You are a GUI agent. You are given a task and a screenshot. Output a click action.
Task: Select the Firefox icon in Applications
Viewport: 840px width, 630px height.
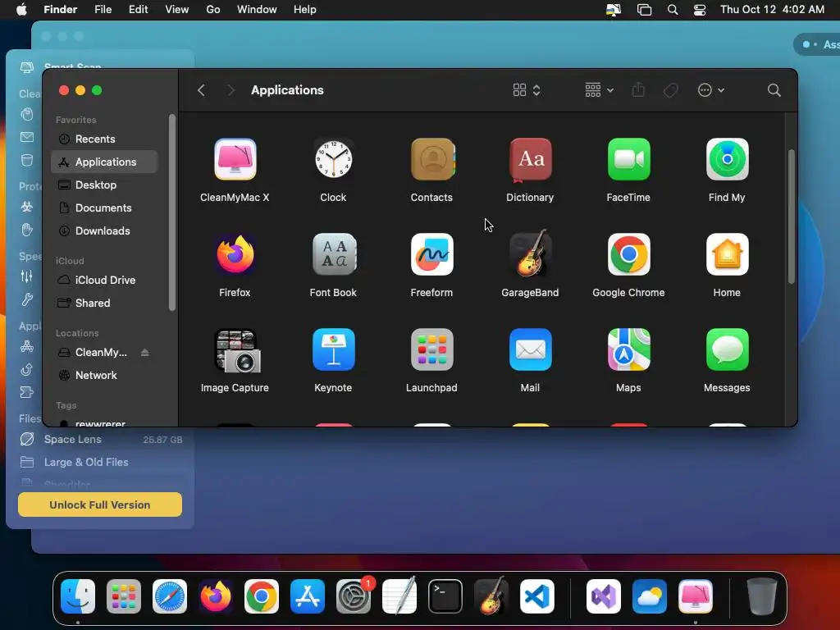pos(235,254)
